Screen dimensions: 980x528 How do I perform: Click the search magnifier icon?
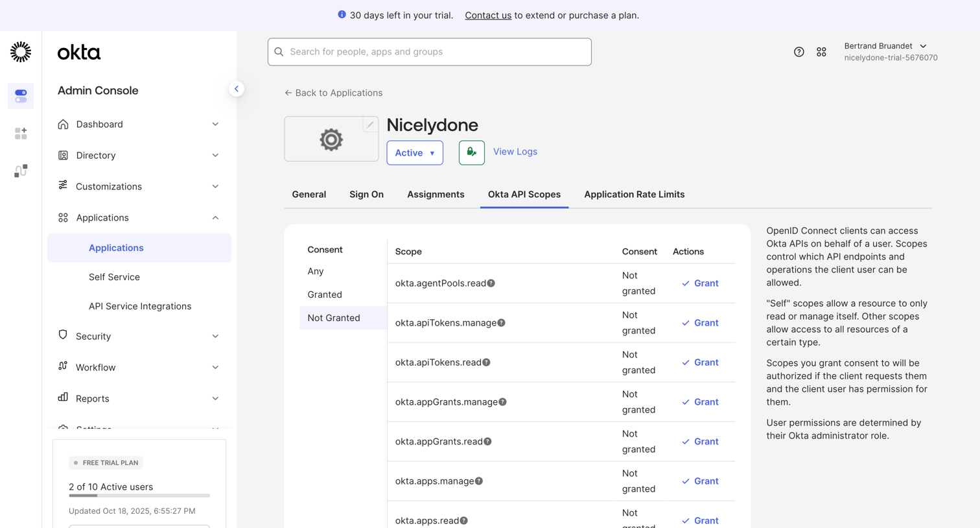click(x=279, y=52)
